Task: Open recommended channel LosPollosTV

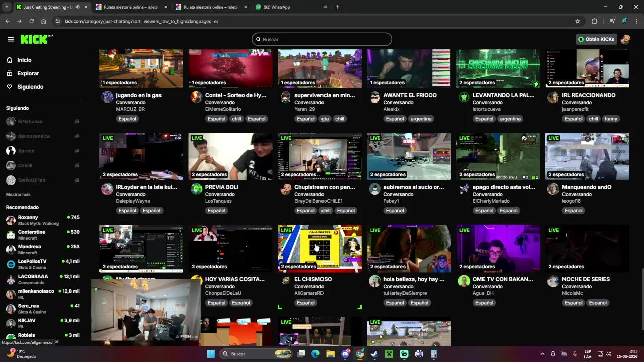Action: (43, 264)
